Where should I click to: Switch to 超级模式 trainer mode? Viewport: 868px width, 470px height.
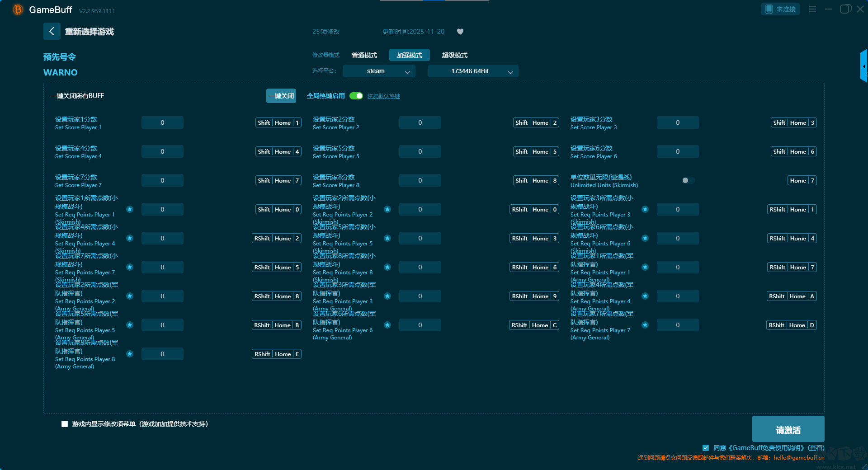pos(455,55)
